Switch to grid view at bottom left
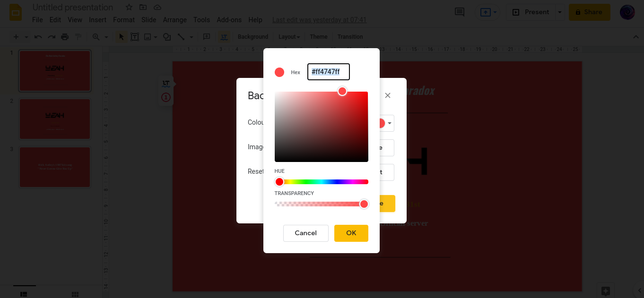 tap(75, 294)
